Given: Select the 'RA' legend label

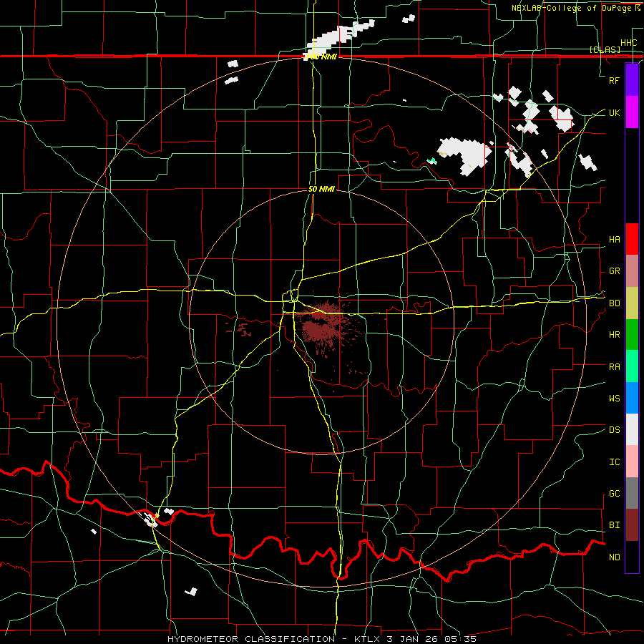Looking at the screenshot, I should point(614,367).
